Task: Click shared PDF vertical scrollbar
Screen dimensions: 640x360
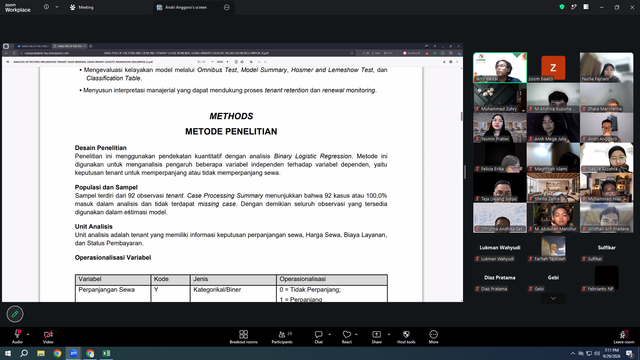Action: [462, 116]
